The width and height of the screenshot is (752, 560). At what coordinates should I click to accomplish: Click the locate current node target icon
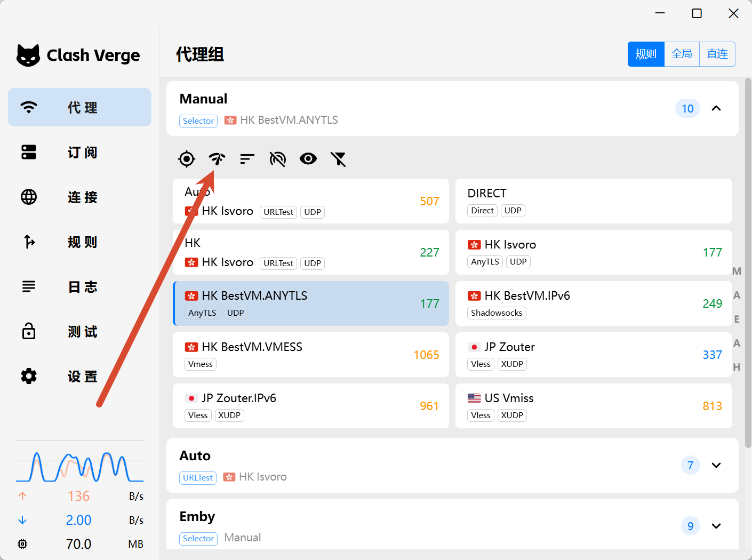click(187, 158)
